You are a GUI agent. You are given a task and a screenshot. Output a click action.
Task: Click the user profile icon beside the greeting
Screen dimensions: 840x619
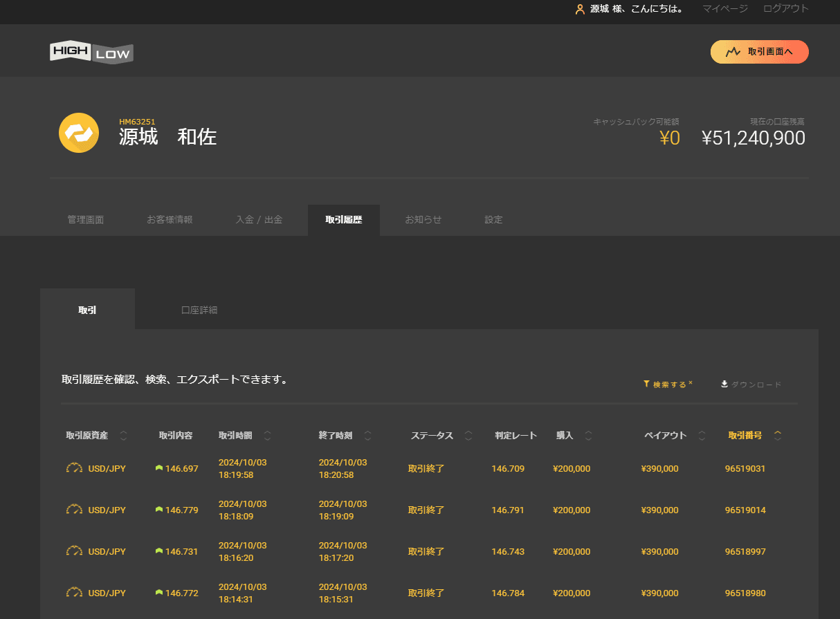pos(580,10)
